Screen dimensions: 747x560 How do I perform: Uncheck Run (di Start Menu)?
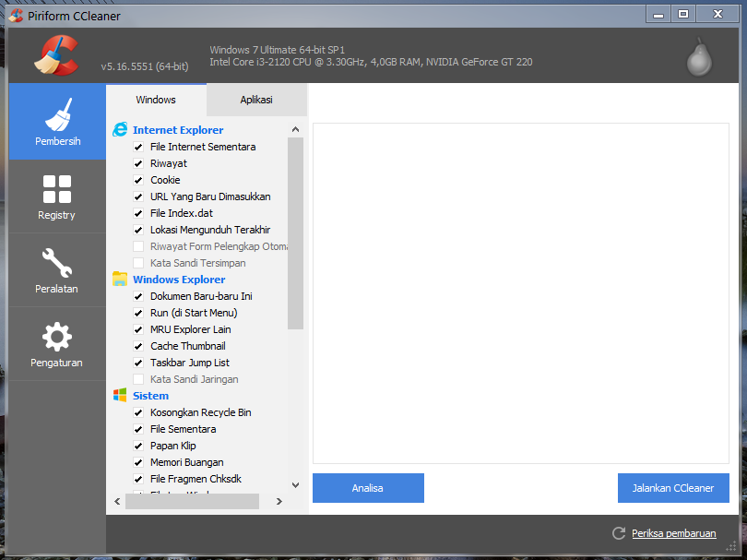[138, 313]
